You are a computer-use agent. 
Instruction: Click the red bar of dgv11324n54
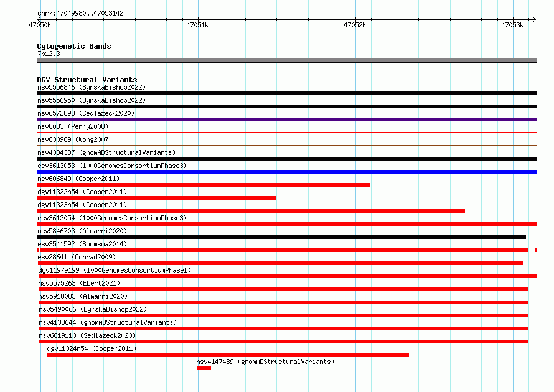[x=228, y=355]
